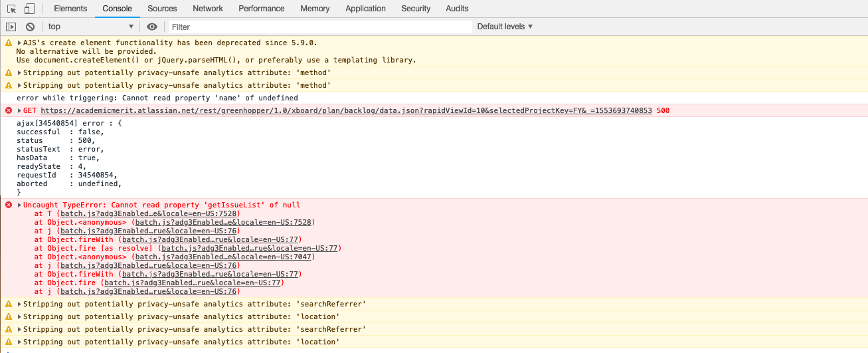Image resolution: width=868 pixels, height=353 pixels.
Task: Focus the console Filter input field
Action: (319, 27)
